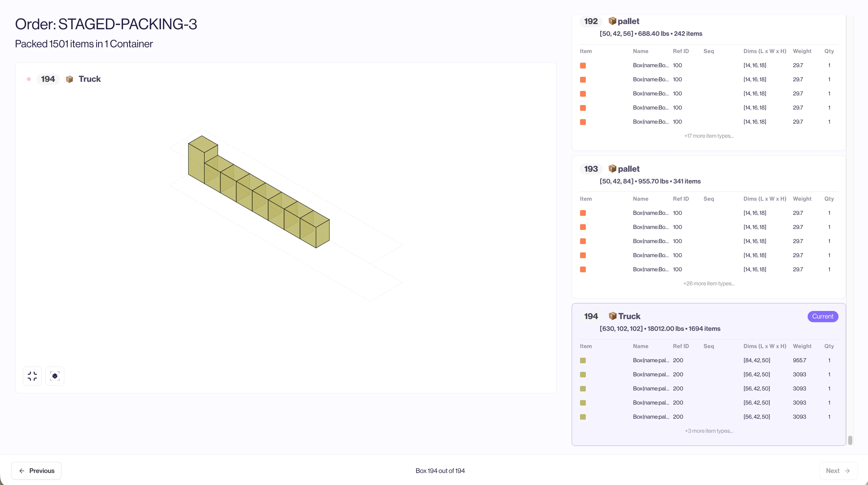Viewport: 868px width, 485px height.
Task: Click the disabled Next button
Action: click(x=838, y=471)
